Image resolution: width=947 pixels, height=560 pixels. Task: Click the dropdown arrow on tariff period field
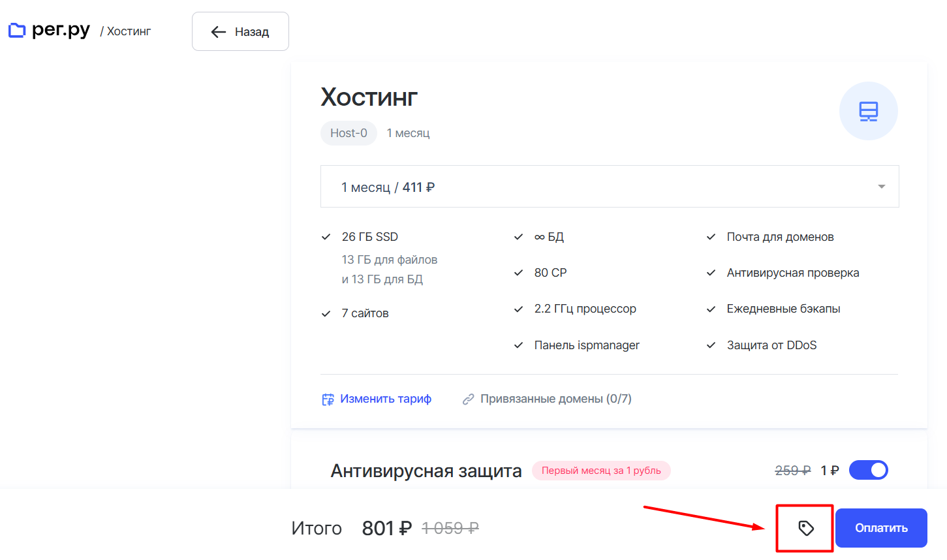[x=881, y=186]
